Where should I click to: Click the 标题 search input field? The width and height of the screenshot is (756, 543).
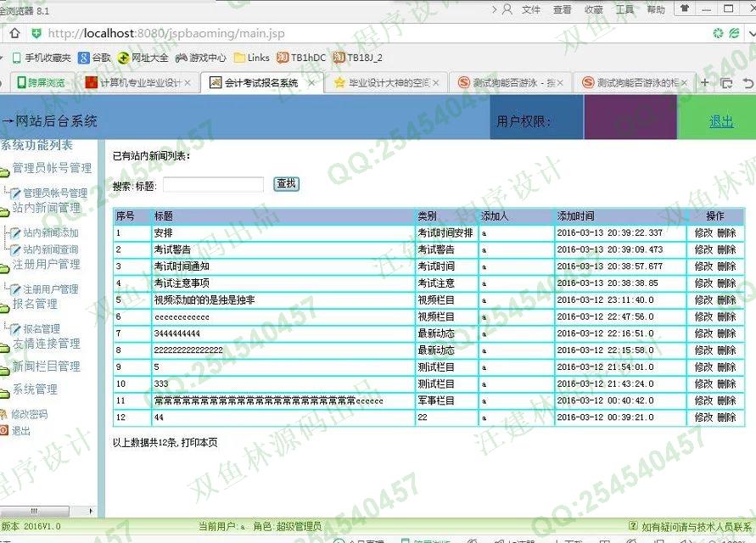point(213,185)
